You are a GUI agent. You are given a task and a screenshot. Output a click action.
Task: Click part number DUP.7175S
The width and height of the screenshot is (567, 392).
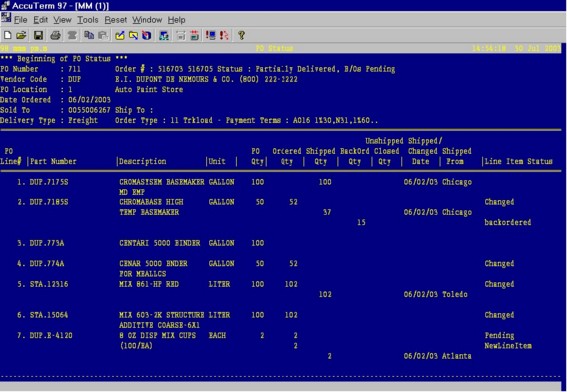49,182
